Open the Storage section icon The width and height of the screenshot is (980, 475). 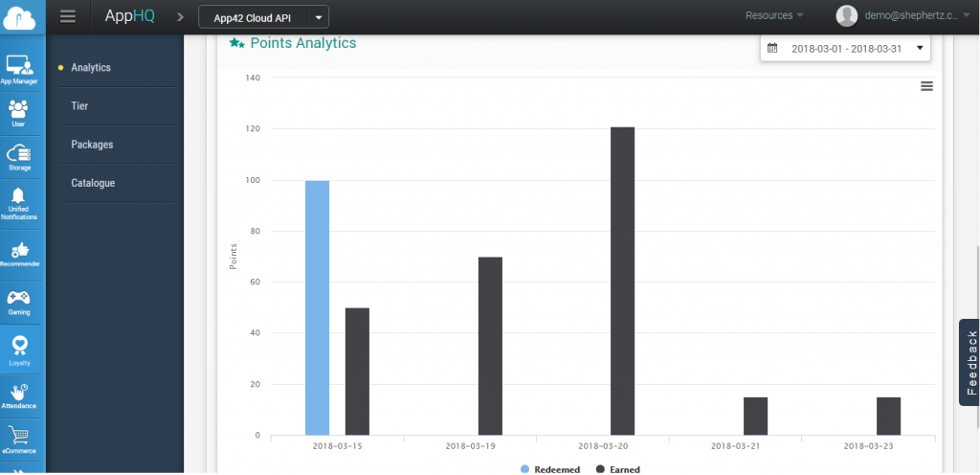19,156
